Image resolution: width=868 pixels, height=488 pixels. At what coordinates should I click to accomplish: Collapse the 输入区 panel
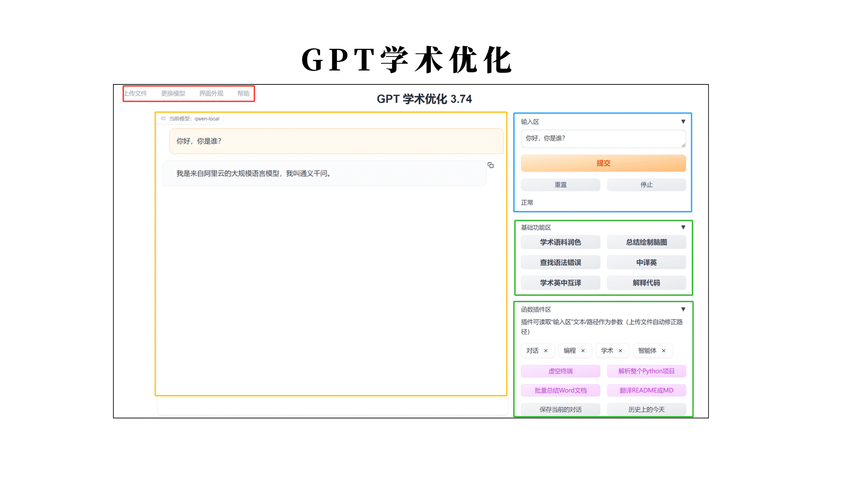tap(683, 122)
